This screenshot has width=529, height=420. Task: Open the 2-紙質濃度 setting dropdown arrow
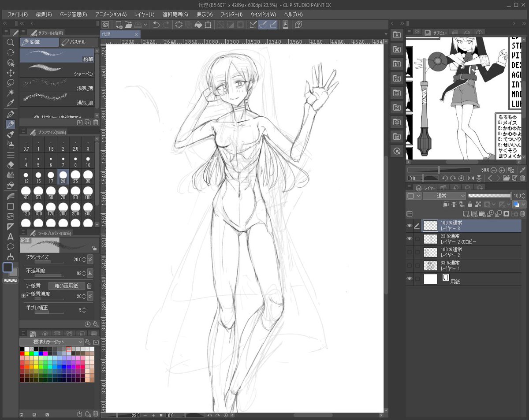pos(90,297)
